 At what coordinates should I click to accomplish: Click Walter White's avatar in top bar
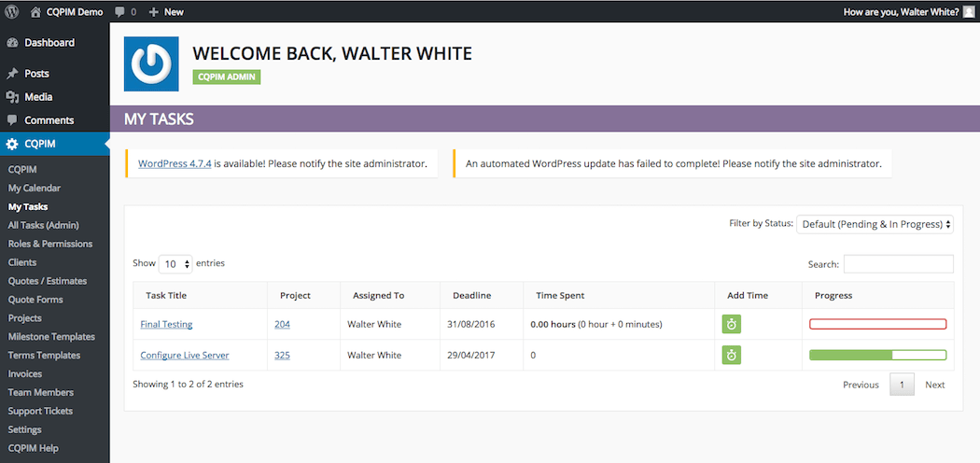969,12
